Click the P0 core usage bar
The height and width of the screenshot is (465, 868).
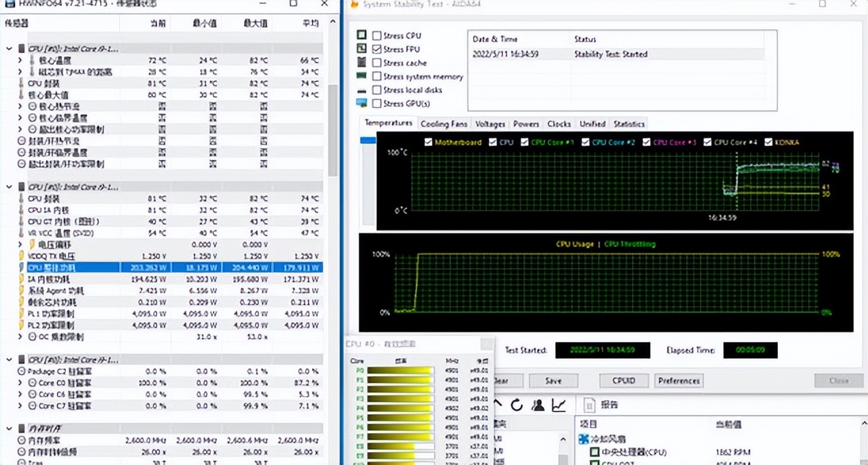coord(400,371)
